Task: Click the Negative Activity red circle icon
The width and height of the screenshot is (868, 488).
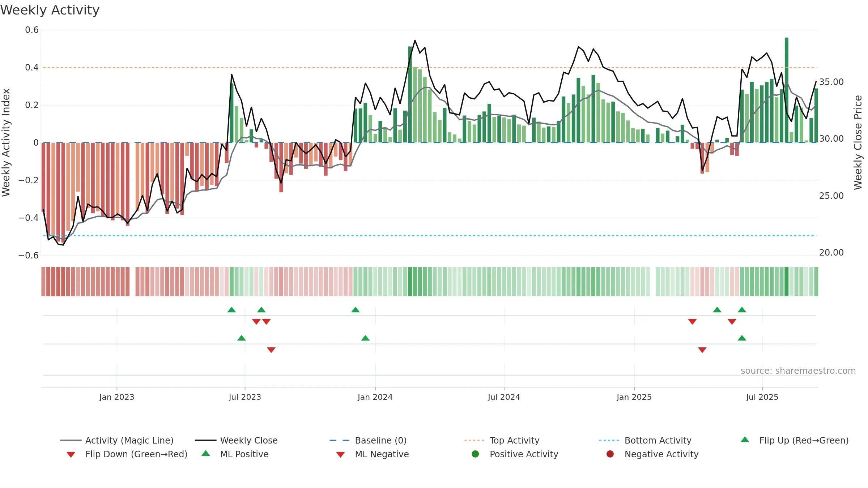Action: (610, 454)
